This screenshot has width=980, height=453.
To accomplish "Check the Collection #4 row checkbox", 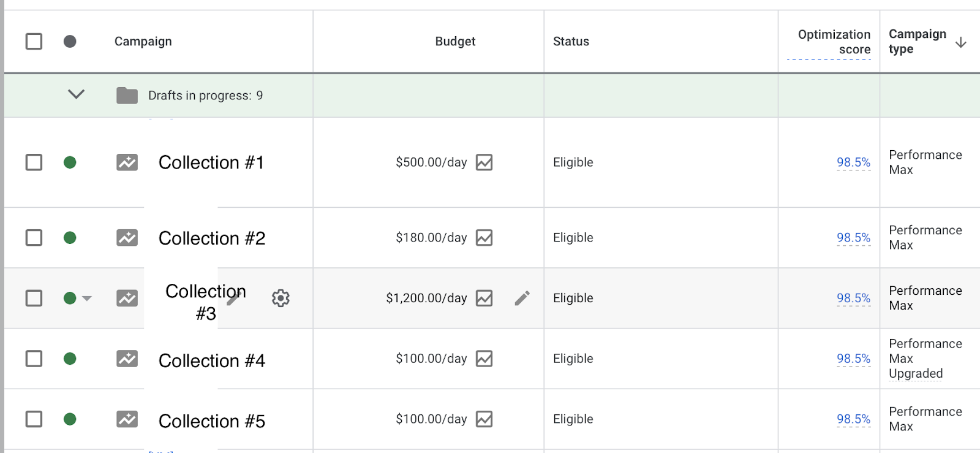I will 34,359.
